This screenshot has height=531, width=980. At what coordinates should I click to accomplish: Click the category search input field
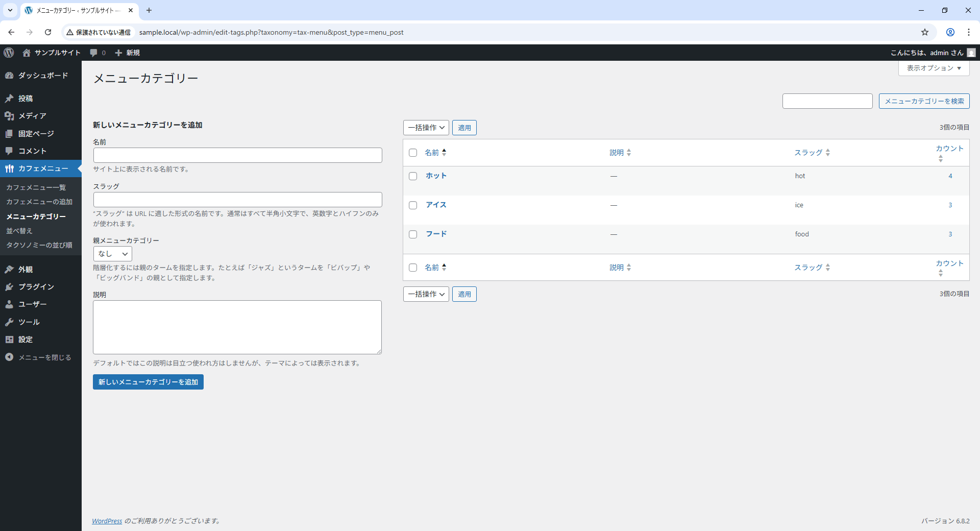click(x=827, y=101)
